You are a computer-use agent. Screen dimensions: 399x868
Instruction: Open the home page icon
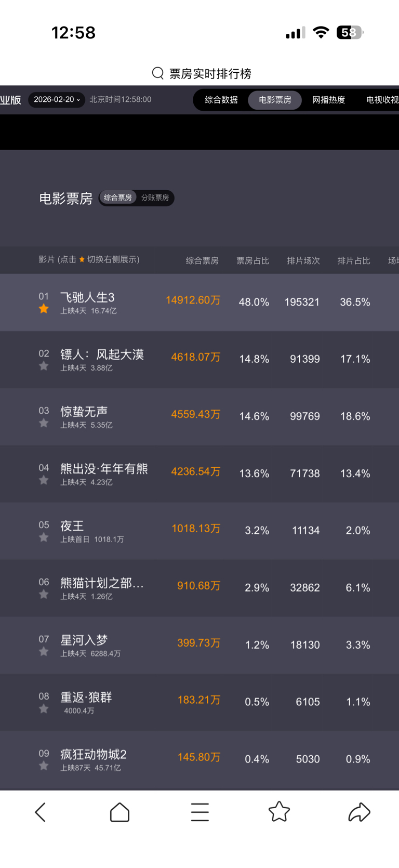tap(119, 812)
